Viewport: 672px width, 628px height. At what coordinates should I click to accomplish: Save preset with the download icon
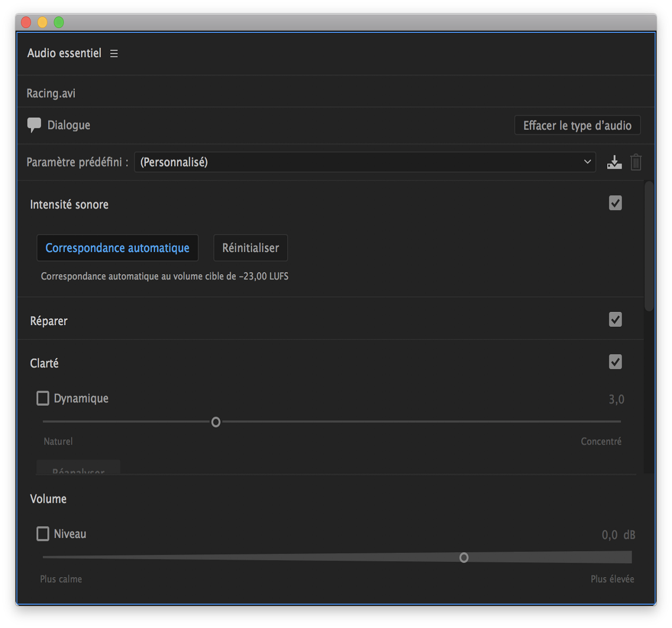pos(614,162)
